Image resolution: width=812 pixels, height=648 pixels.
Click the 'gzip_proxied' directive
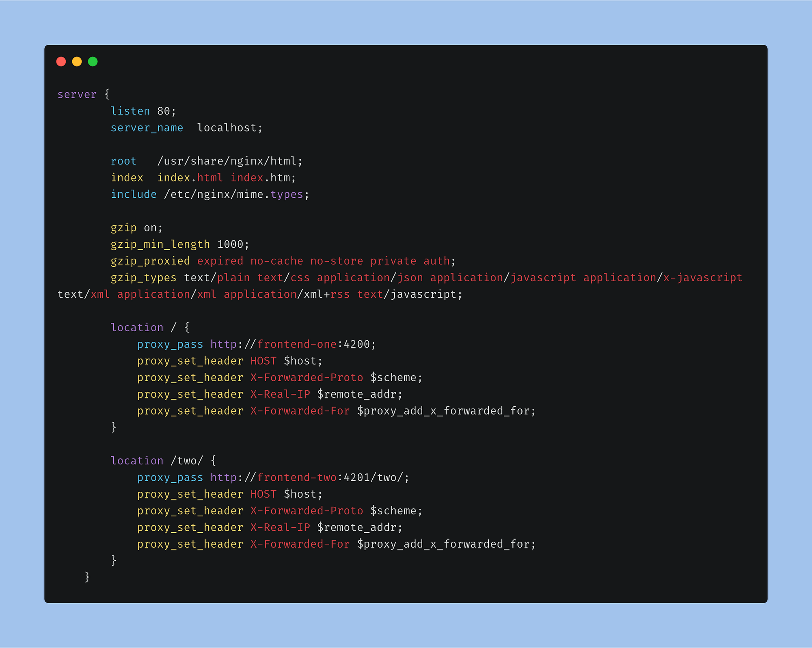[x=150, y=261]
